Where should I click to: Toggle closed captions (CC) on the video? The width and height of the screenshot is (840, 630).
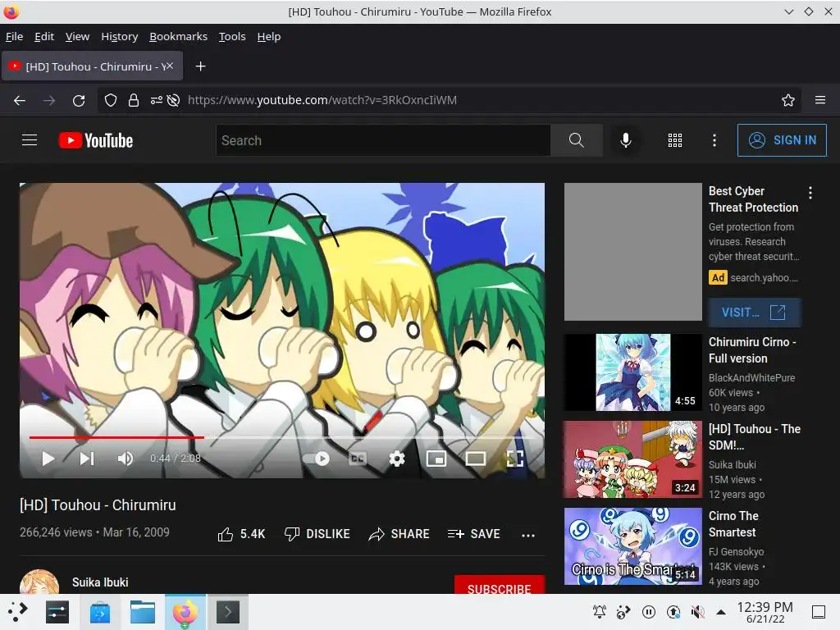[x=358, y=459]
